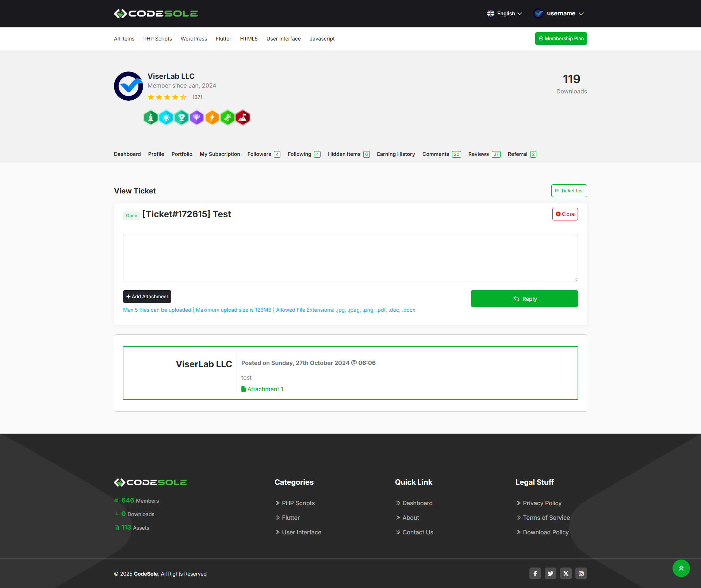Open the Instagram icon in footer

click(581, 573)
